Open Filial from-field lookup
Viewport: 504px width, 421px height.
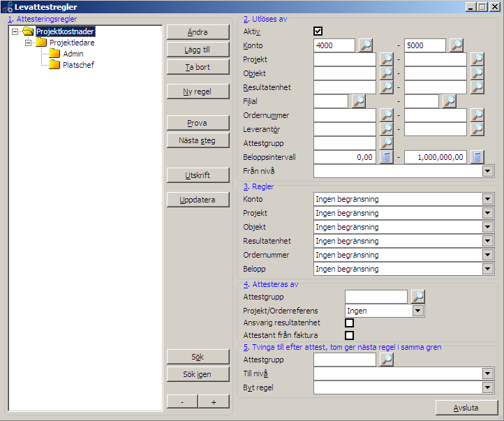click(x=358, y=101)
